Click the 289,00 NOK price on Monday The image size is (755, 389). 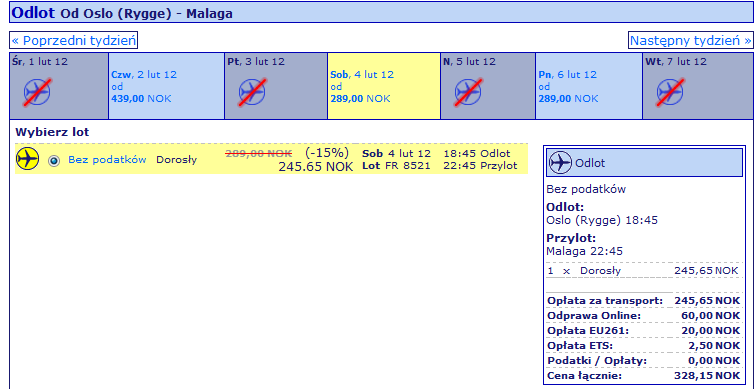[x=568, y=99]
